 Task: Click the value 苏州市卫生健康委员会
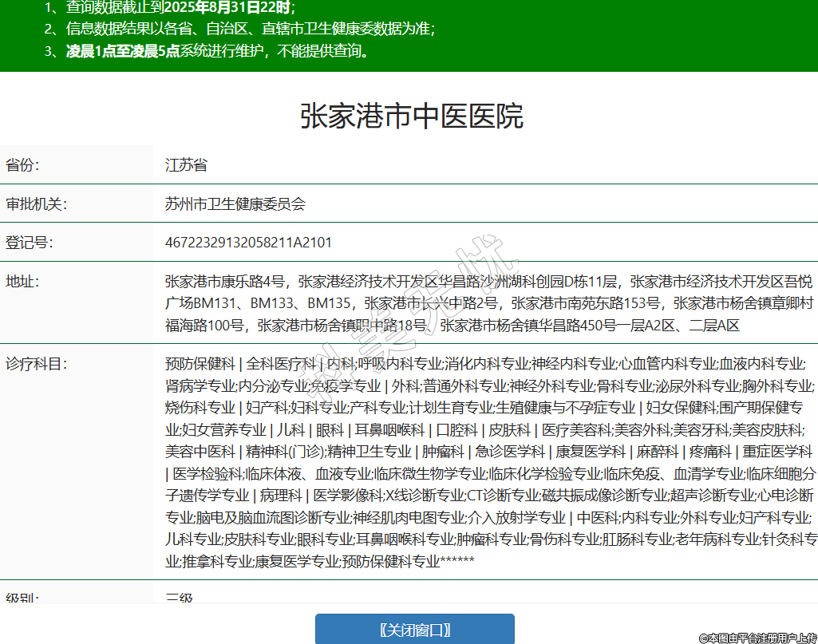[235, 203]
